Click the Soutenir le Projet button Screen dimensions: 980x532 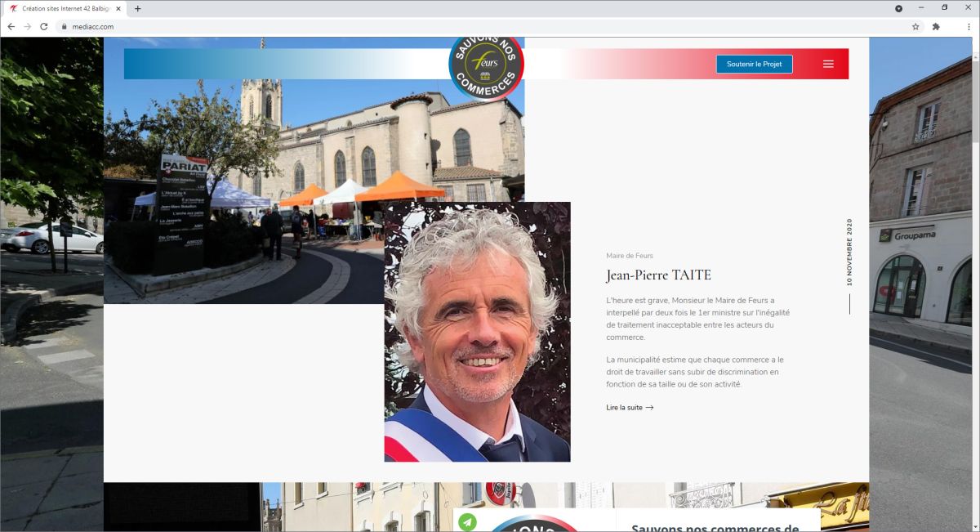click(x=755, y=64)
